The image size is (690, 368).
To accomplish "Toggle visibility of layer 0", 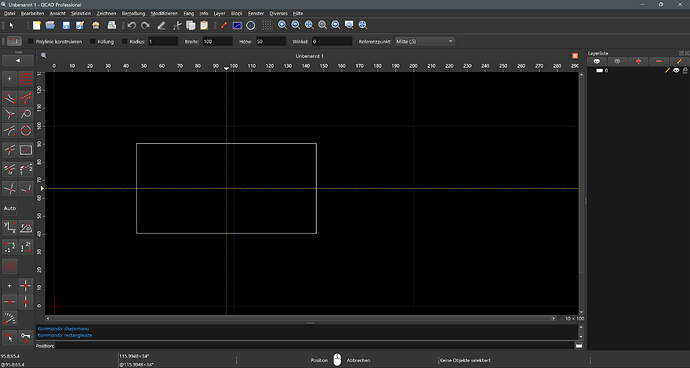I will pyautogui.click(x=676, y=70).
